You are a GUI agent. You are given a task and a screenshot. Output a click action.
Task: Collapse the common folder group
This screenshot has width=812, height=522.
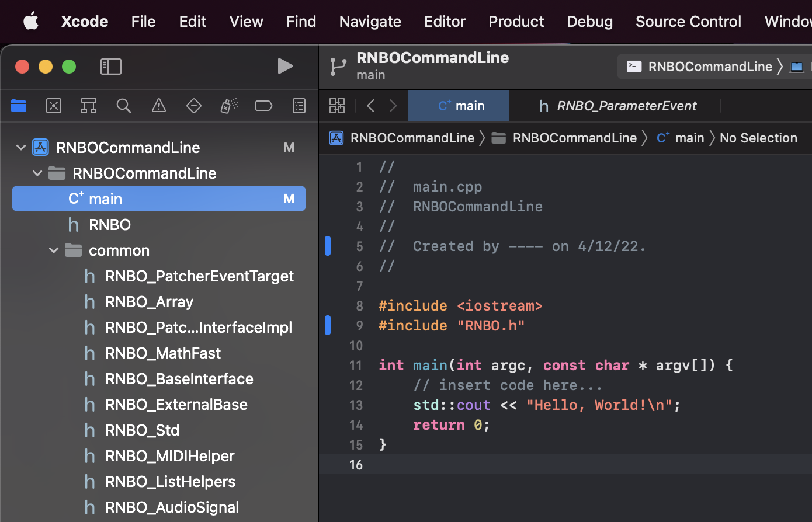coord(53,250)
